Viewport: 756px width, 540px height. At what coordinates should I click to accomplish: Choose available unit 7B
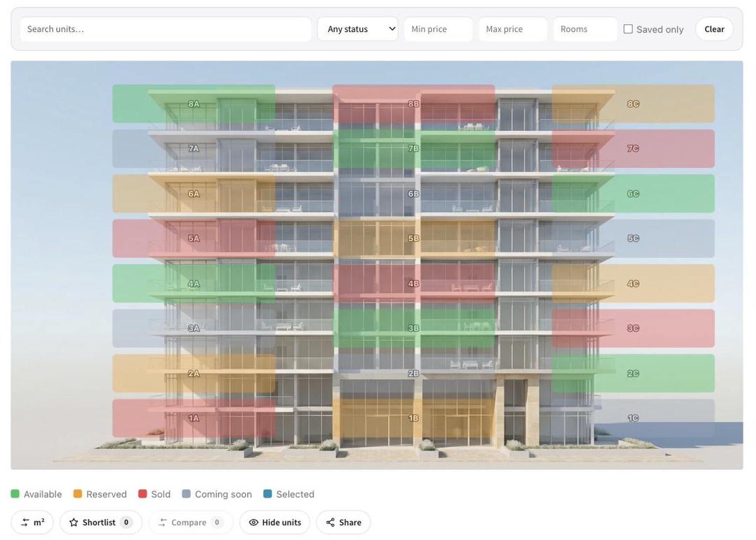click(x=413, y=149)
